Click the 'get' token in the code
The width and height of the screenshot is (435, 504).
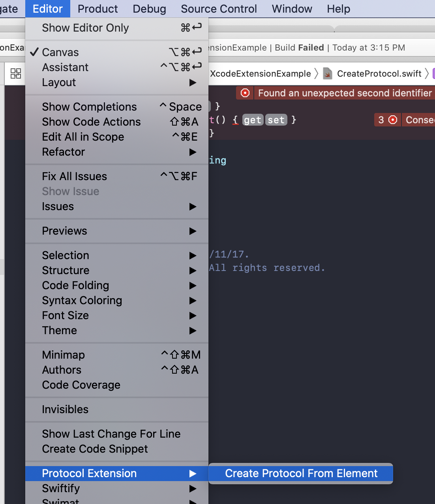click(x=253, y=120)
